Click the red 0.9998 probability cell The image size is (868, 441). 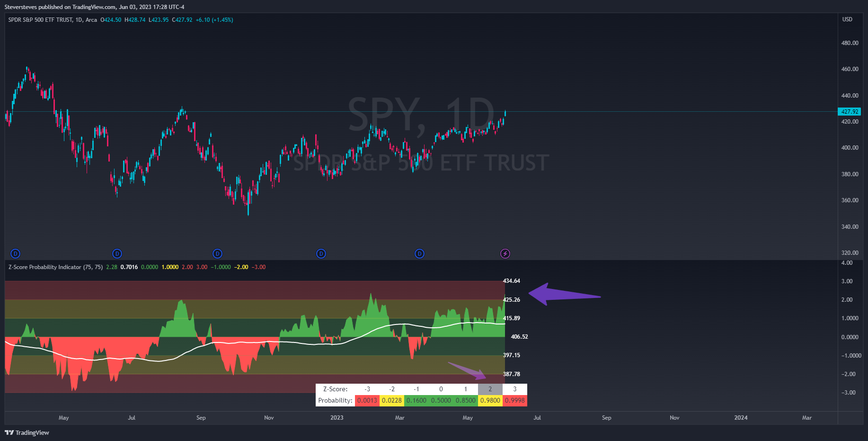pyautogui.click(x=515, y=400)
